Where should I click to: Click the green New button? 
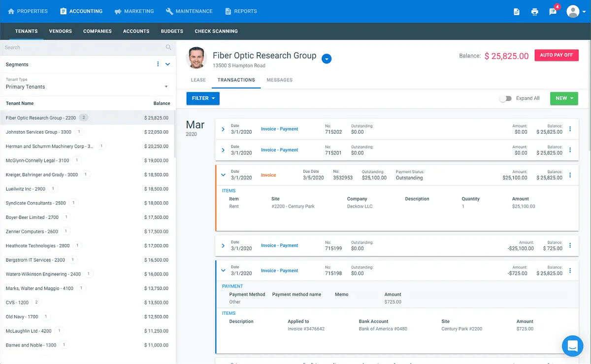(x=563, y=98)
